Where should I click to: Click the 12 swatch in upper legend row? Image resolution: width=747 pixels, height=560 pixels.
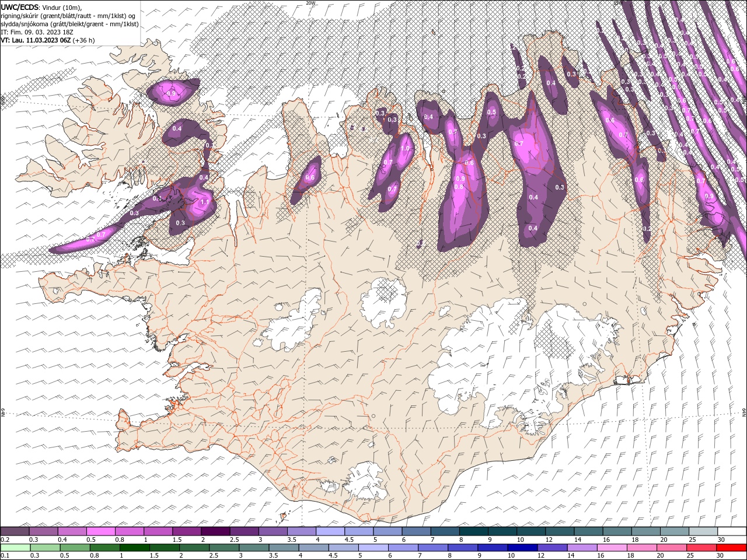[x=560, y=531]
